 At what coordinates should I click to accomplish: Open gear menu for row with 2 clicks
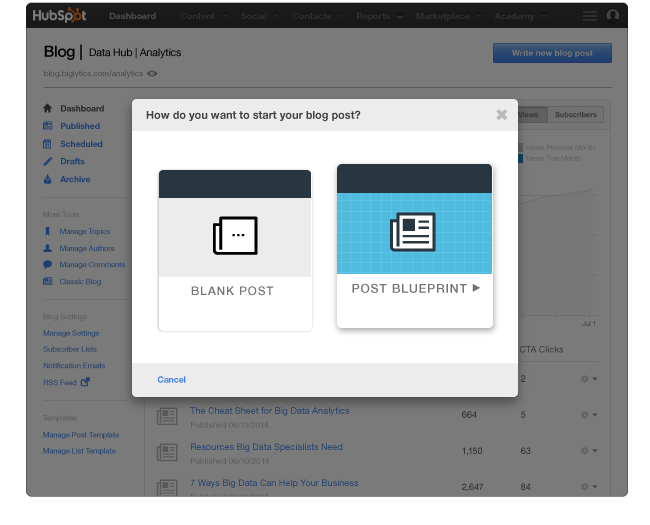point(589,379)
